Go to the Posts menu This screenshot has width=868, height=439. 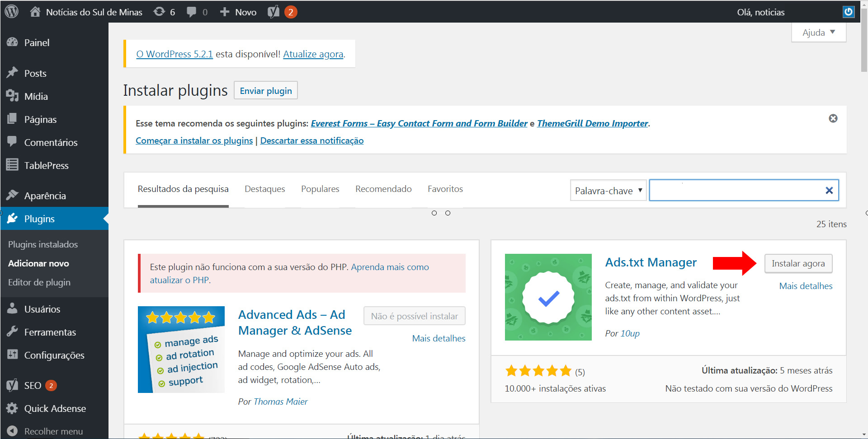(54, 73)
